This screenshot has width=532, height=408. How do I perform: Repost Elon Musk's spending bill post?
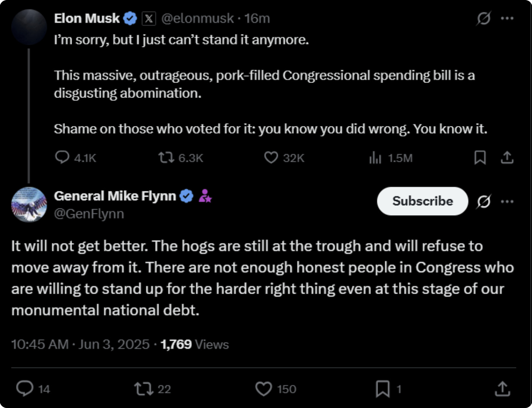coord(166,157)
